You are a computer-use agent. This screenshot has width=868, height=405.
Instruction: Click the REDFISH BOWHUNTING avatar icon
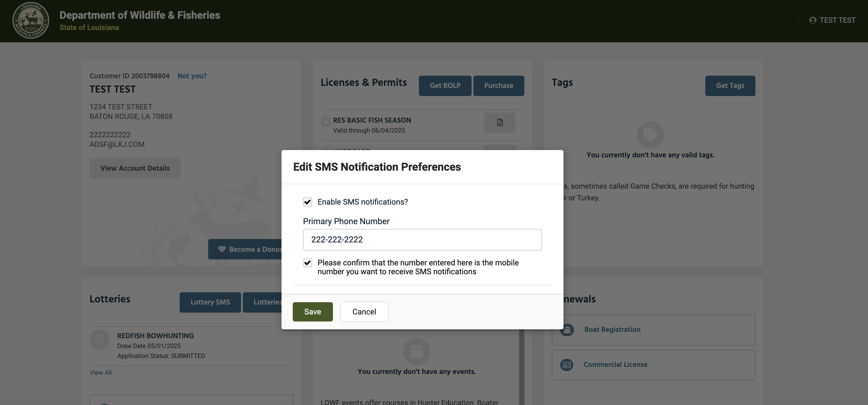coord(99,339)
